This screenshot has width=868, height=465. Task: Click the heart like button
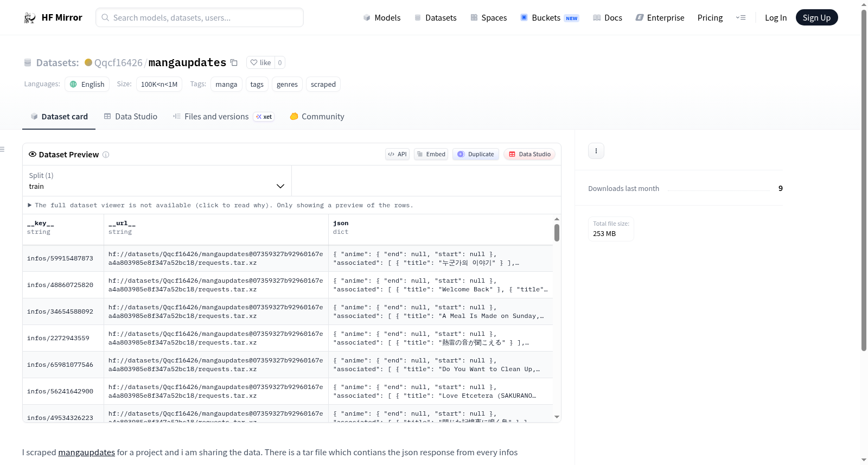coord(260,62)
